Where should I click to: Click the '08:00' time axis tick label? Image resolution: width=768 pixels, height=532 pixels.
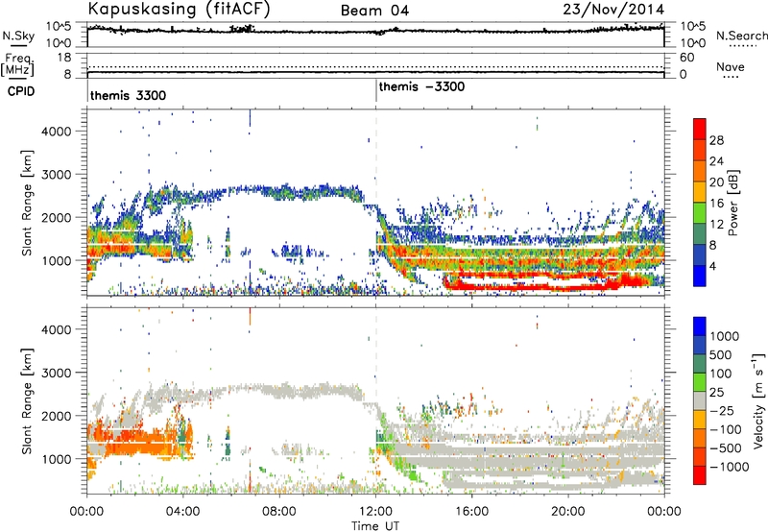(x=279, y=512)
